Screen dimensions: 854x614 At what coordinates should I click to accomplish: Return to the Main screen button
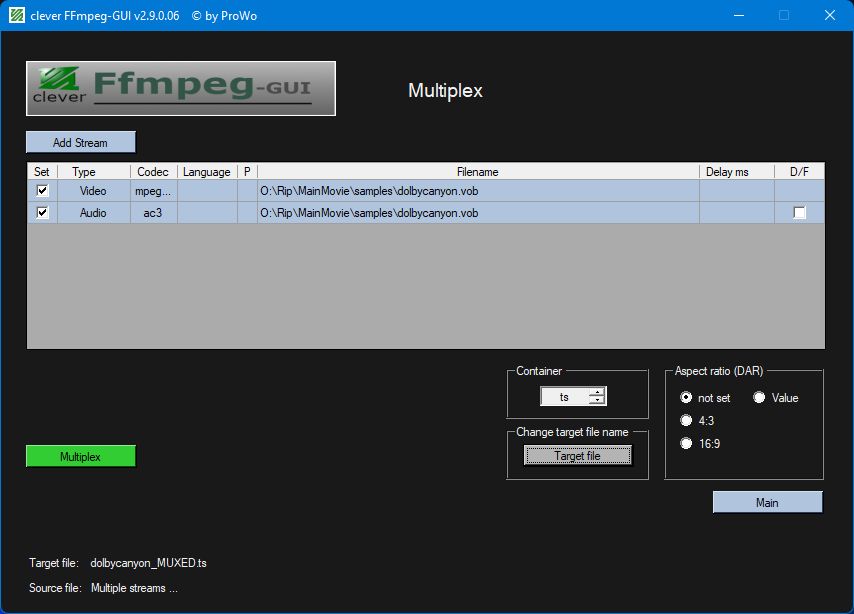(767, 502)
